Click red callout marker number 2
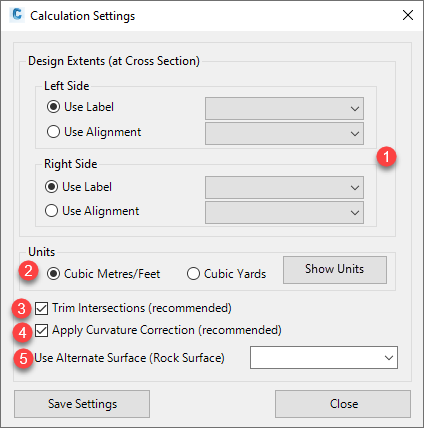This screenshot has height=428, width=424. click(28, 270)
